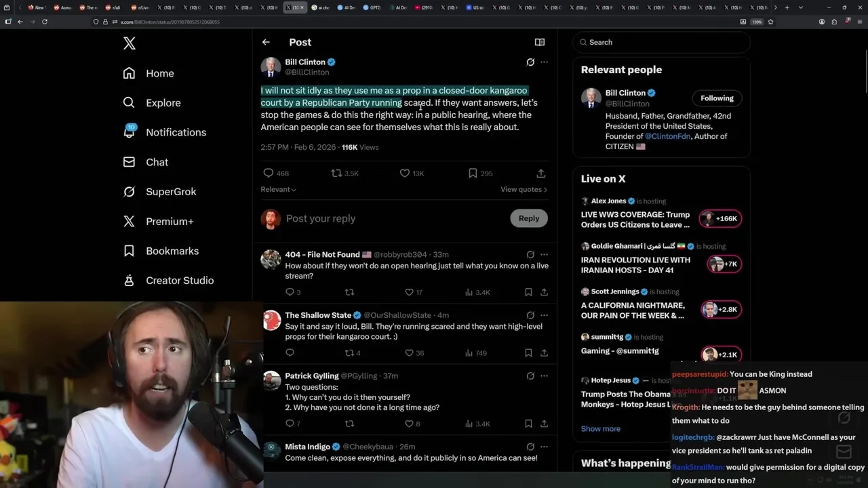This screenshot has width=868, height=488.
Task: Bookmark the post showing 295
Action: 480,174
